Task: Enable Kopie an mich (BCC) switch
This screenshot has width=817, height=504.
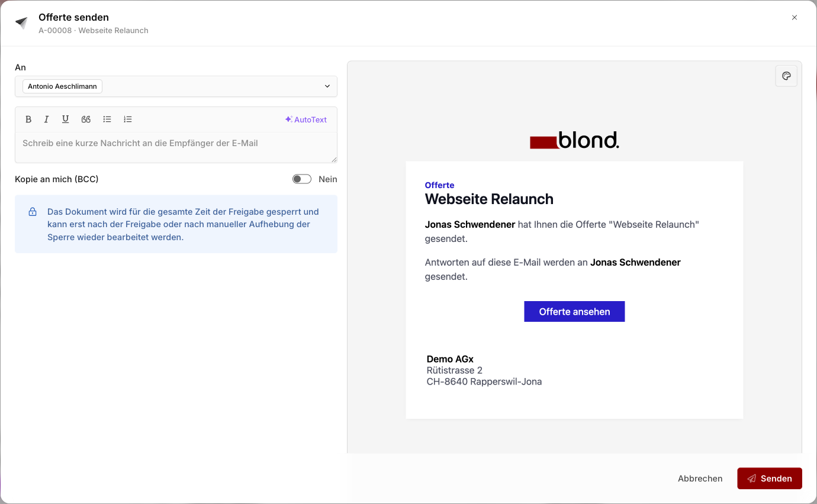Action: (x=302, y=179)
